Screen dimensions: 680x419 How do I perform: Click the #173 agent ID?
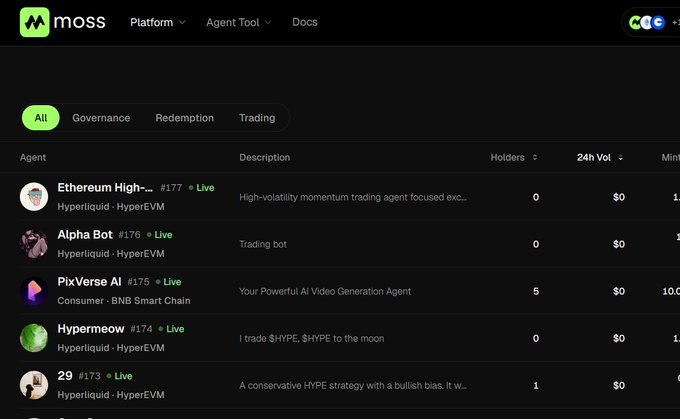89,376
